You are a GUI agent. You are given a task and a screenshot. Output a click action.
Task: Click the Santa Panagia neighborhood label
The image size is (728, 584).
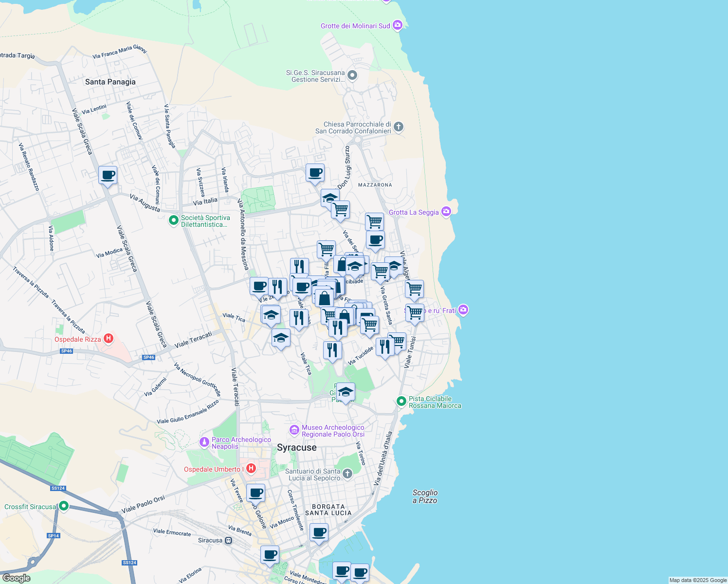[x=110, y=82]
